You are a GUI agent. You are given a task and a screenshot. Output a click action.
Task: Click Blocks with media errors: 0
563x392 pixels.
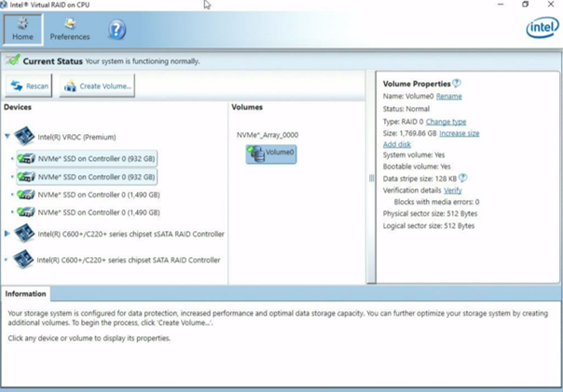click(x=436, y=202)
